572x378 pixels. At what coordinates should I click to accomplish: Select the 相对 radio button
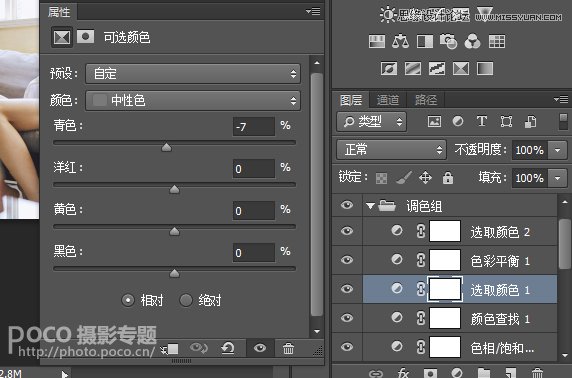point(128,300)
